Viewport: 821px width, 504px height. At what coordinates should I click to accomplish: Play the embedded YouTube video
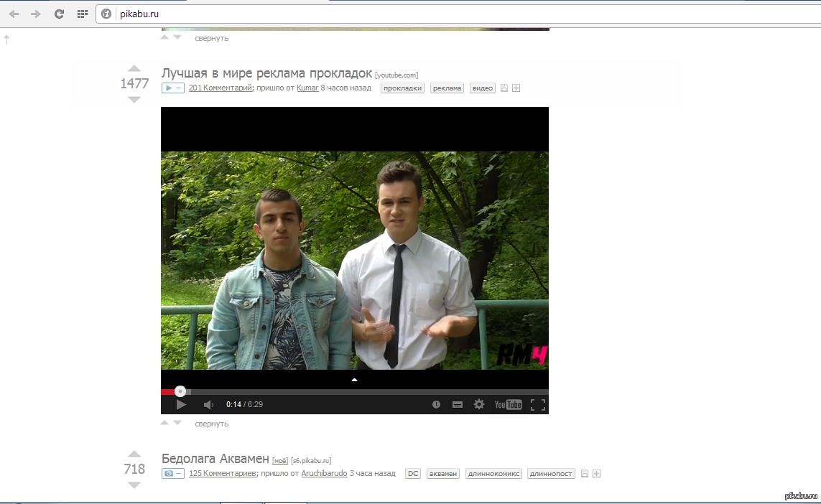coord(181,405)
